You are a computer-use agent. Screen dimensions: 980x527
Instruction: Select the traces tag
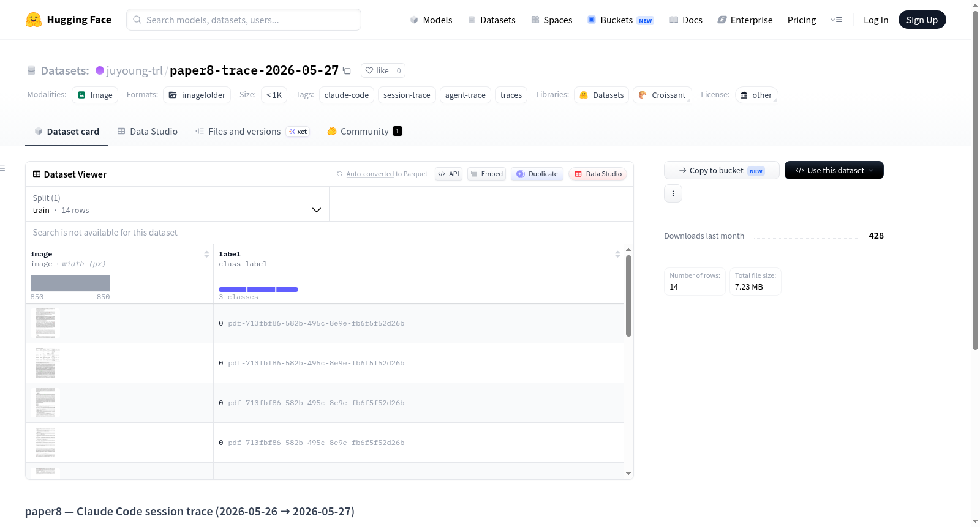511,95
